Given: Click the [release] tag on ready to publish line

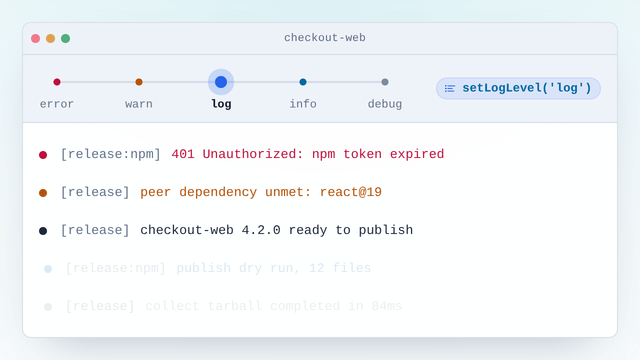Looking at the screenshot, I should click(95, 230).
